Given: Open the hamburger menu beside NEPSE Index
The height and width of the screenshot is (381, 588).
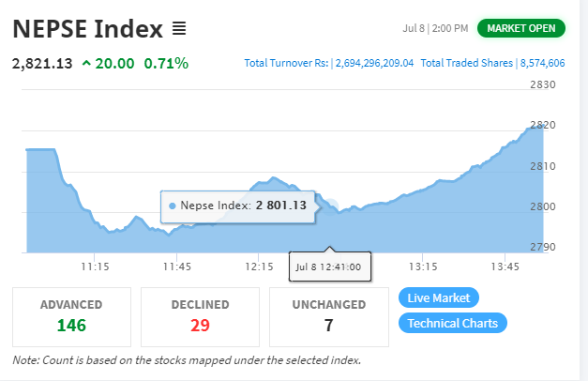Looking at the screenshot, I should [x=179, y=29].
